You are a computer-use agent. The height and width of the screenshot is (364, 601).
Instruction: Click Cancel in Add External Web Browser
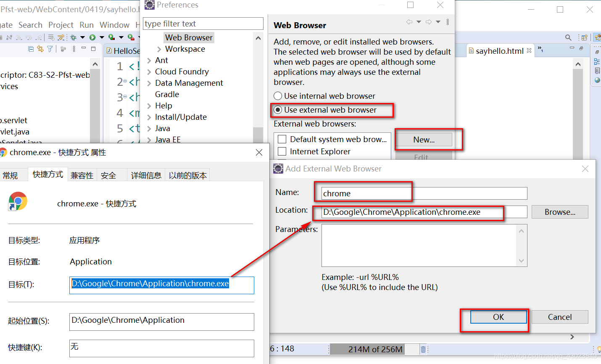coord(560,317)
